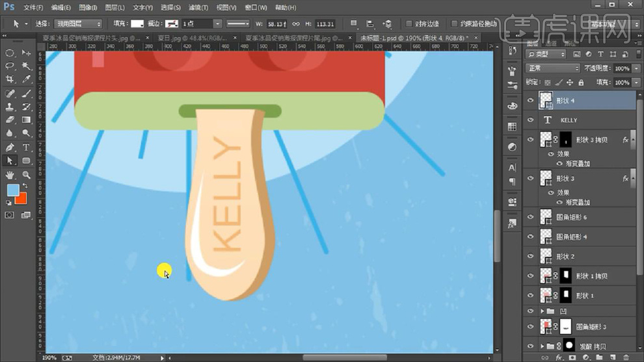The width and height of the screenshot is (644, 362).
Task: Click the Lasso tool
Action: click(x=10, y=66)
